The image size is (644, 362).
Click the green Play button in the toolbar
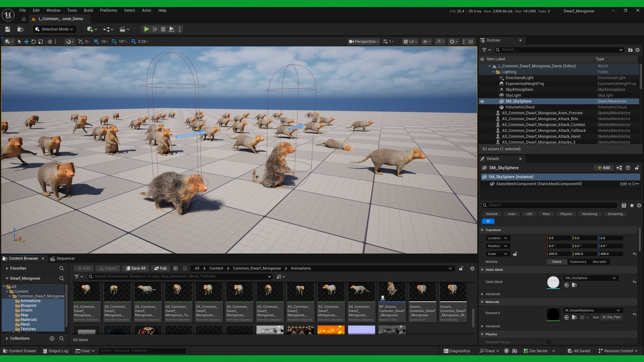click(146, 29)
